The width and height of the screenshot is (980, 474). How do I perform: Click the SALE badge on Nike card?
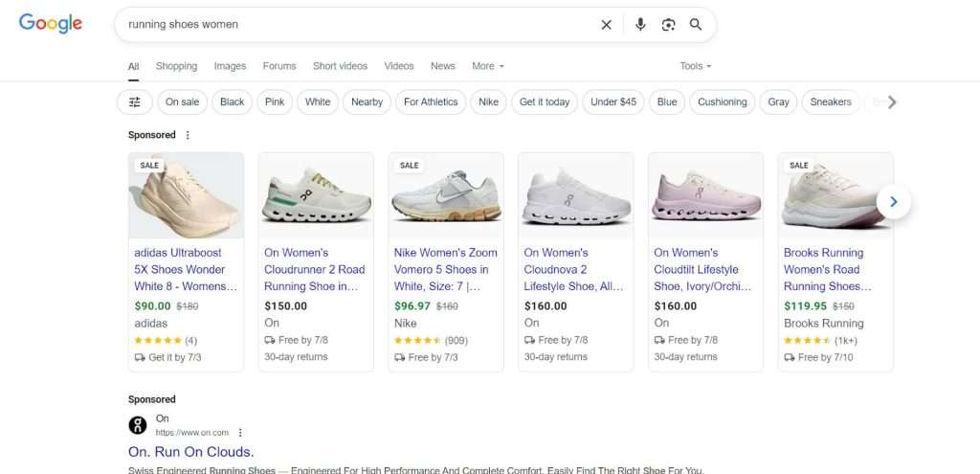coord(410,165)
